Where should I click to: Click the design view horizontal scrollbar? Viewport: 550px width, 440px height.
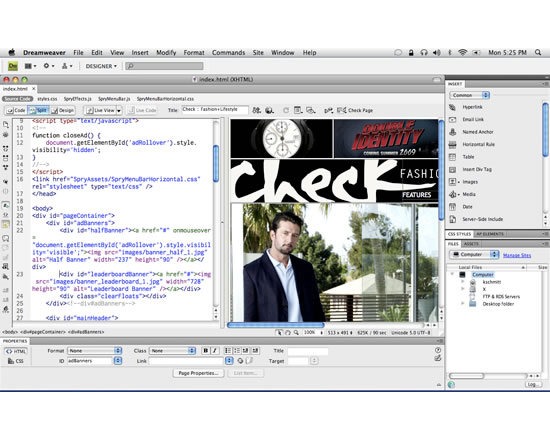click(275, 325)
